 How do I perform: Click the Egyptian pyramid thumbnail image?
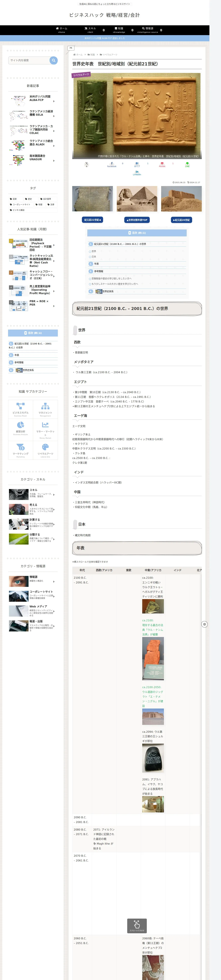pyautogui.click(x=137, y=199)
